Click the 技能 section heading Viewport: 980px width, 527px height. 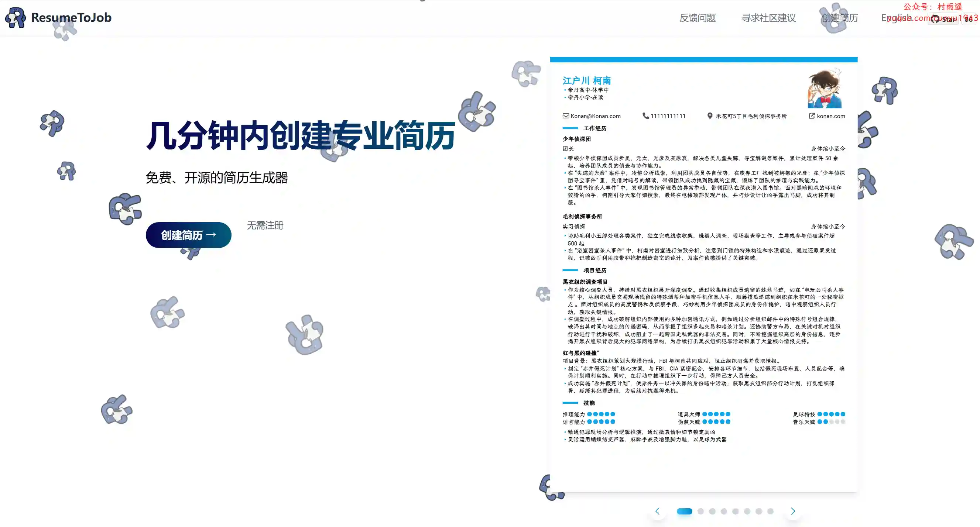point(589,403)
